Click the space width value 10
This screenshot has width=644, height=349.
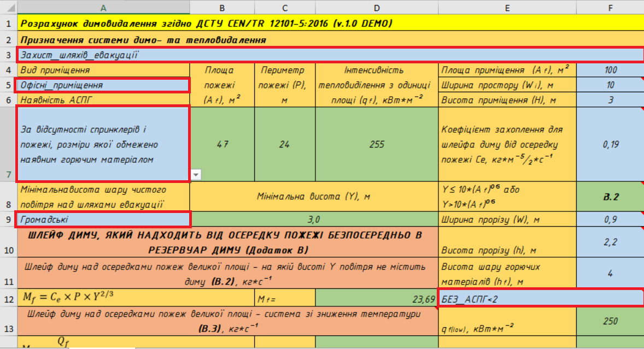point(610,85)
